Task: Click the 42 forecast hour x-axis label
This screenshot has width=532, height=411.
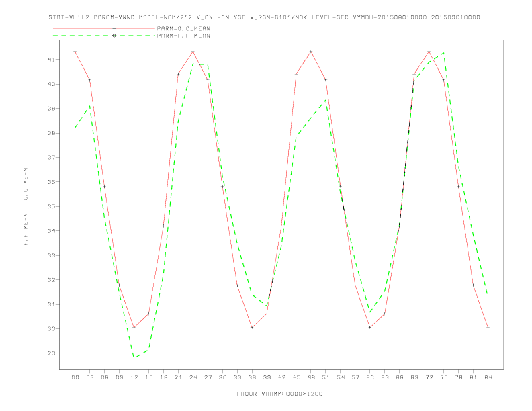Action: click(x=281, y=377)
